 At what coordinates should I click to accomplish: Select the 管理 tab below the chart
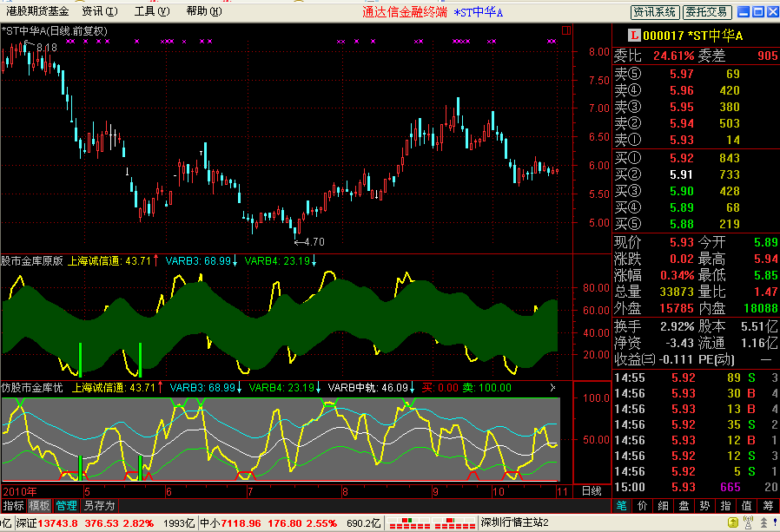[66, 506]
